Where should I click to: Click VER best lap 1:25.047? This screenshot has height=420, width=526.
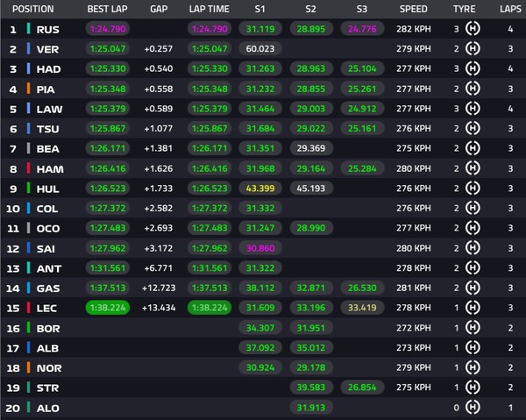point(108,48)
